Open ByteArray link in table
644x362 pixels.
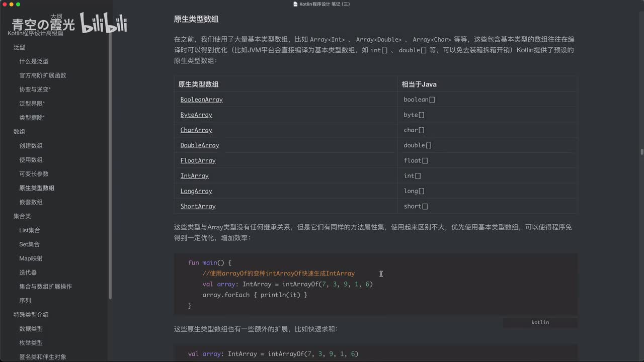196,115
